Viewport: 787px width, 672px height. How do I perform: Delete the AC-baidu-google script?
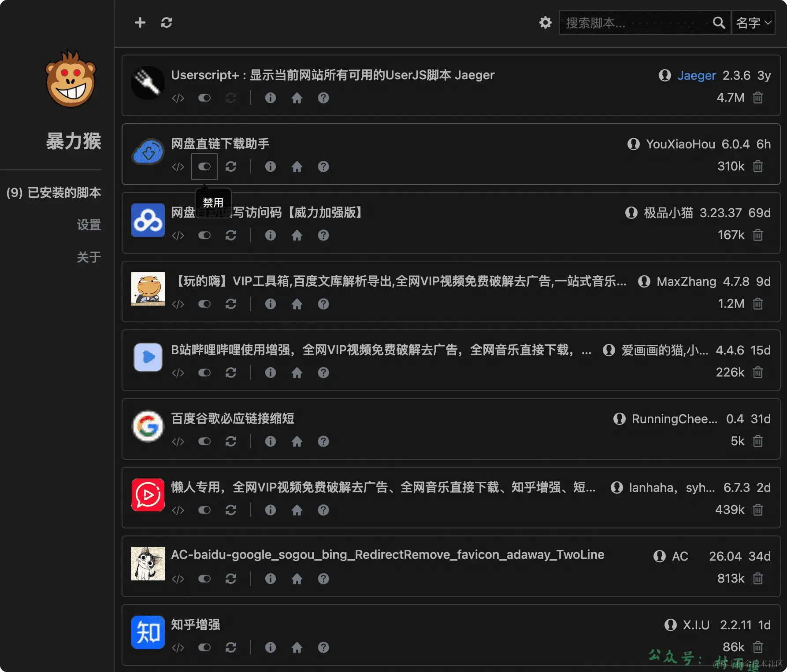coord(758,578)
